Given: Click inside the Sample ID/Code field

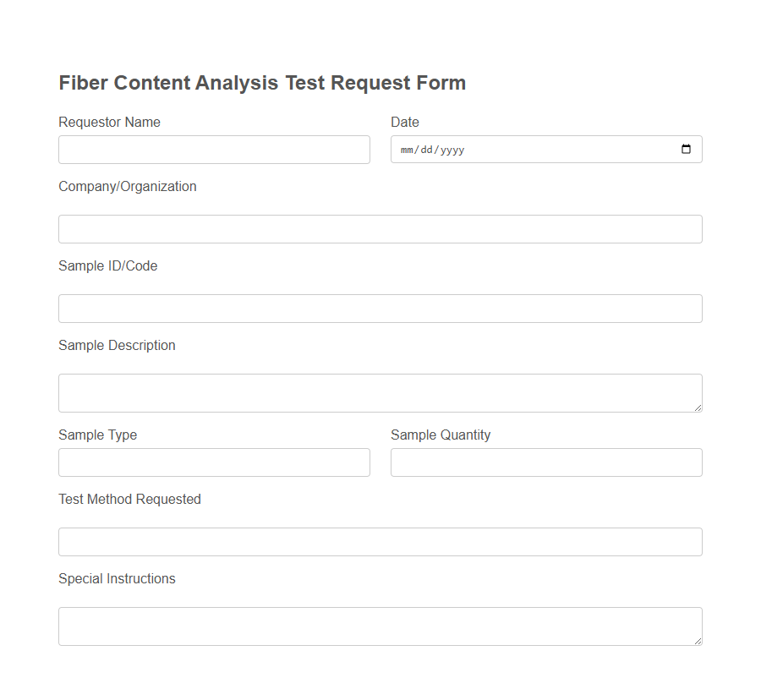Looking at the screenshot, I should point(380,308).
